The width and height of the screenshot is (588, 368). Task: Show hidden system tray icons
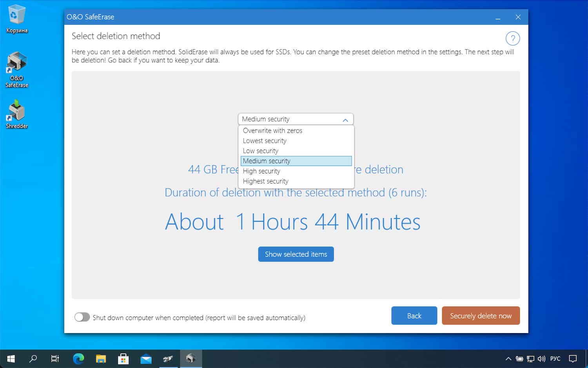click(508, 359)
